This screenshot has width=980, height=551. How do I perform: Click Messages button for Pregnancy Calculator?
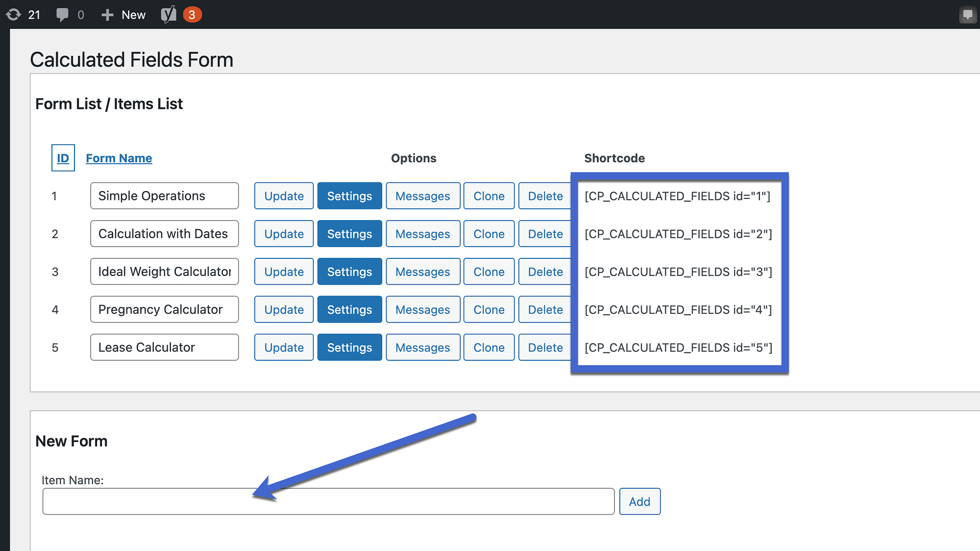point(422,308)
